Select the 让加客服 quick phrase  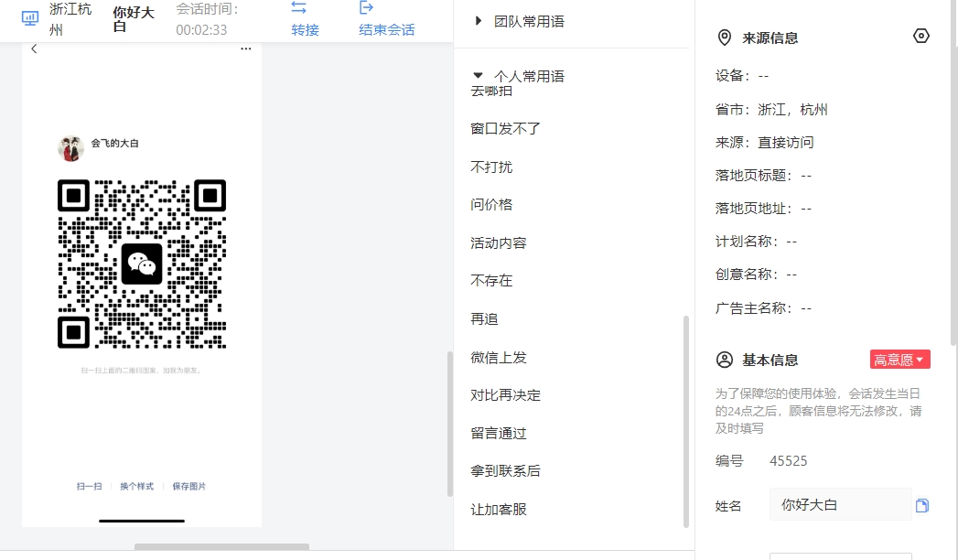tap(499, 510)
